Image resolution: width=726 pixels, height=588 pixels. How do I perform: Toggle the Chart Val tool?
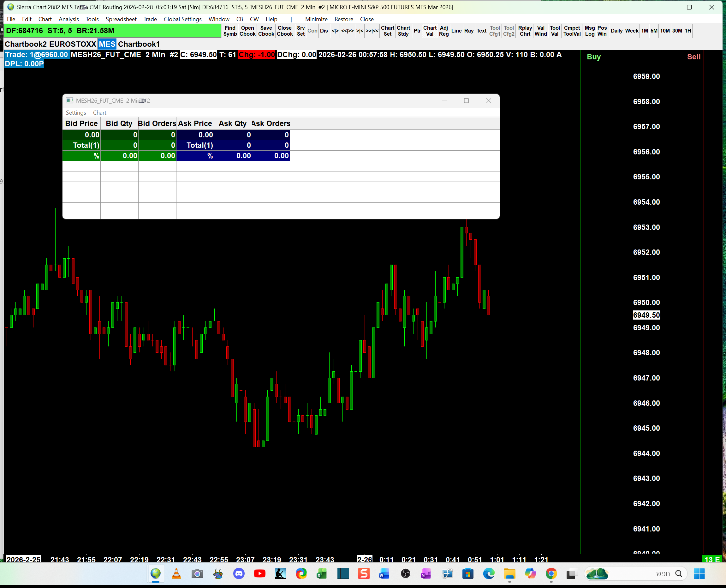(x=429, y=31)
